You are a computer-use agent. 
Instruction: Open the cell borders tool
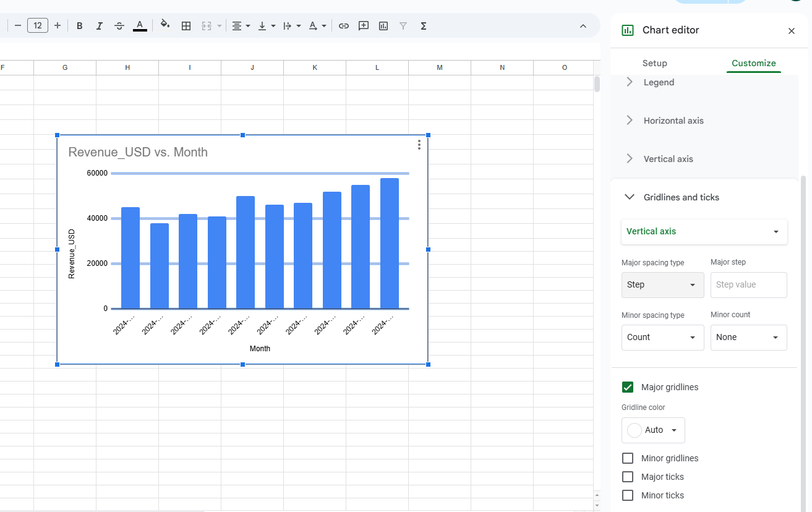[x=186, y=26]
